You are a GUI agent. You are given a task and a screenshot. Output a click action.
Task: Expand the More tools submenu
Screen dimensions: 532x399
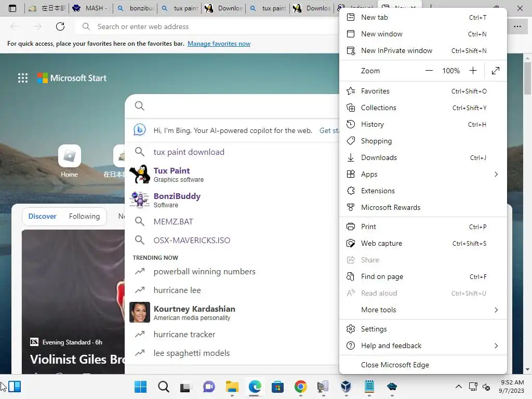coord(423,310)
